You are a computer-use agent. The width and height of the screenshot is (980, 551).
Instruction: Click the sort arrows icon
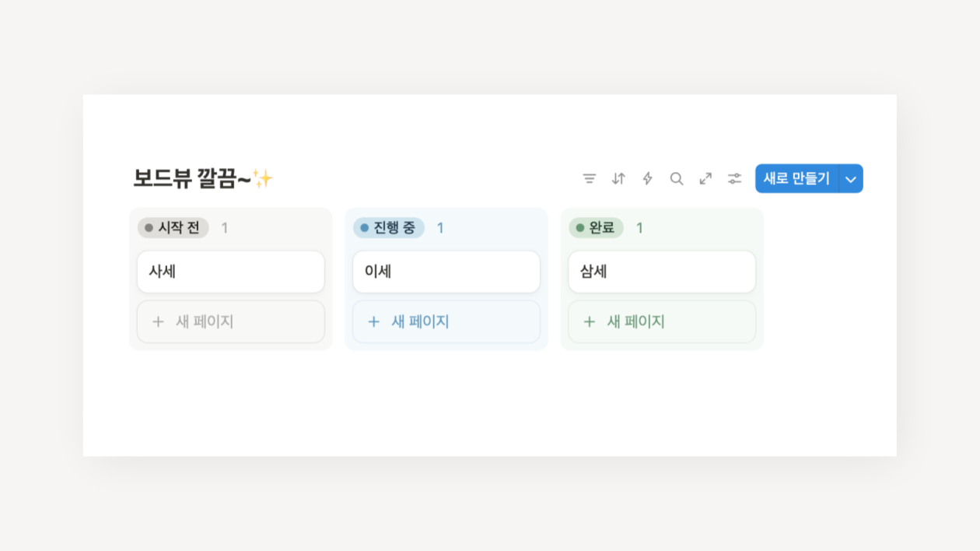618,178
